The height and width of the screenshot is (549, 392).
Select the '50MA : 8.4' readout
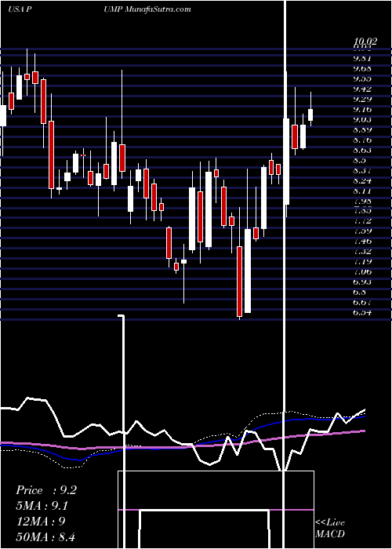click(x=45, y=537)
